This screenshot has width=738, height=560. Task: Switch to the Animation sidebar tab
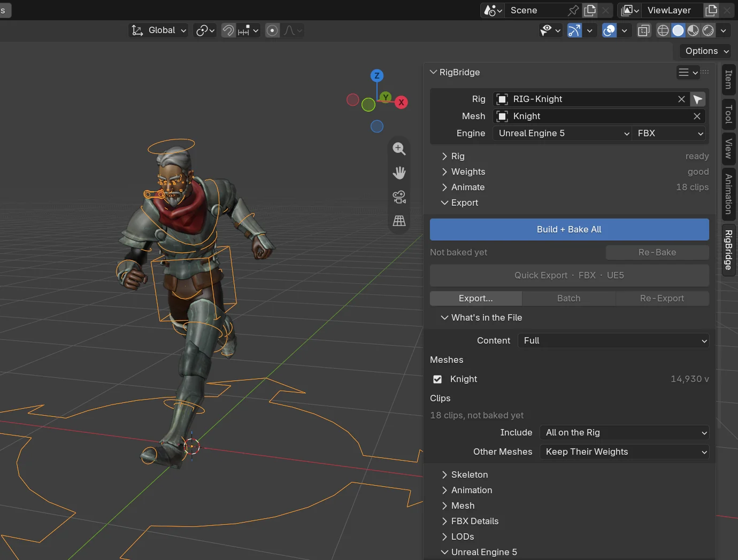[728, 194]
